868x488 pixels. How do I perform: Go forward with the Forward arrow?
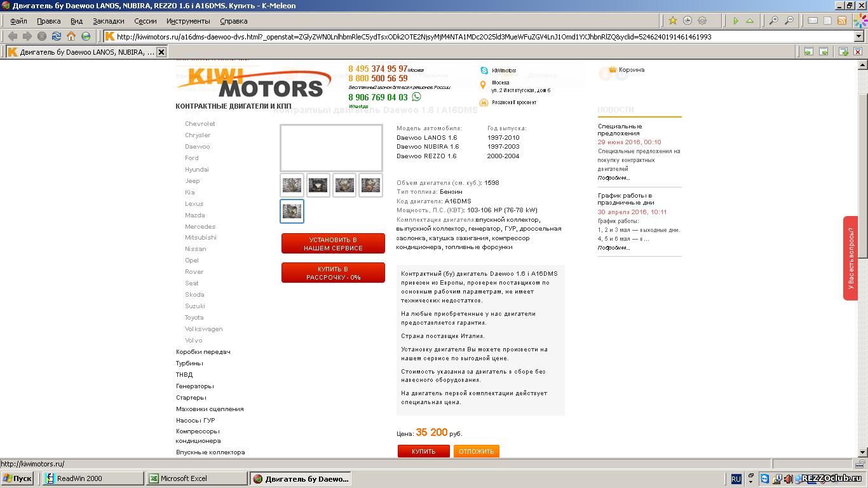[27, 37]
